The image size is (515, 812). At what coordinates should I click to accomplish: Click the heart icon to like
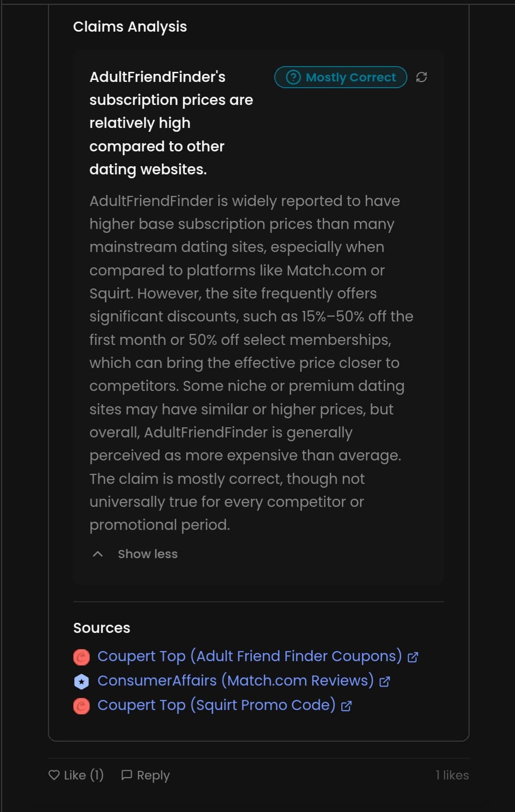(x=54, y=775)
